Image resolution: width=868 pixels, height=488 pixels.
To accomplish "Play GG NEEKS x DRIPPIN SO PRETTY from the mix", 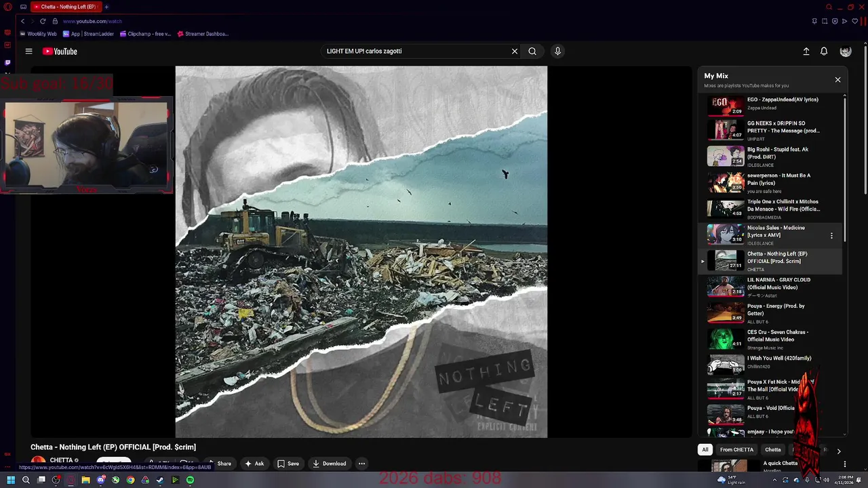I will (772, 130).
